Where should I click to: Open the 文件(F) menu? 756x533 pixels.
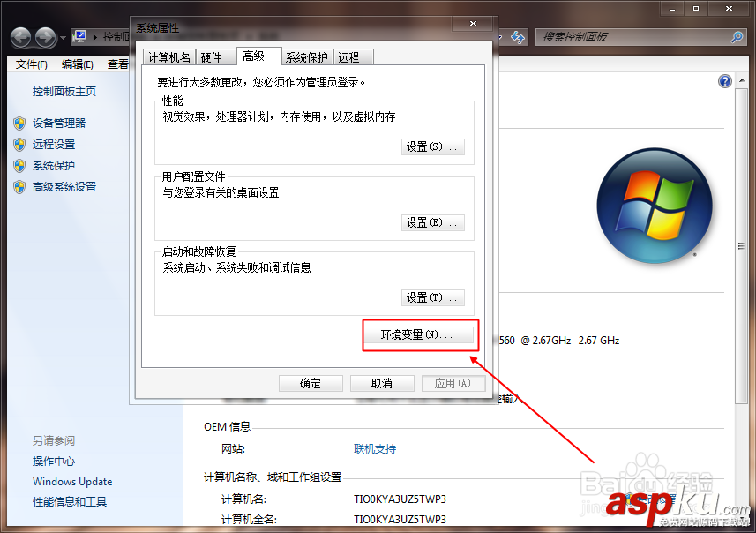pos(32,64)
